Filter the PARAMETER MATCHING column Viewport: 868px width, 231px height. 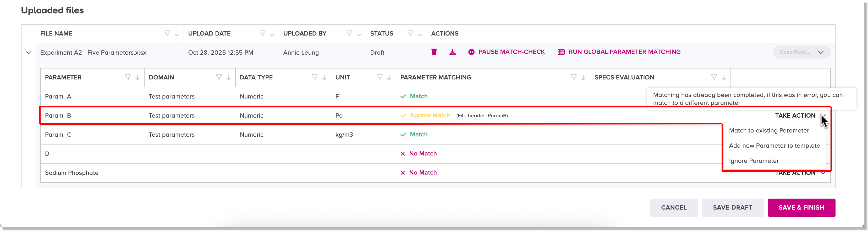[574, 77]
